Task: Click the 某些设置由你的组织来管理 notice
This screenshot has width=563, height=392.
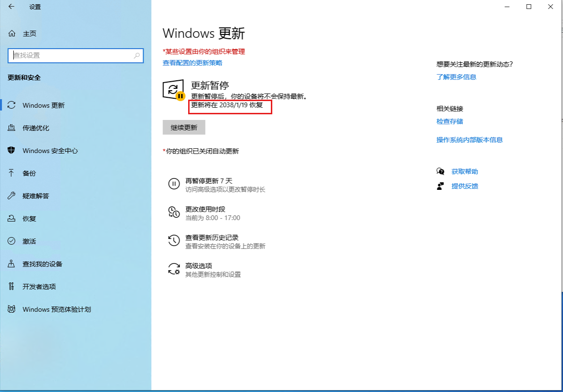Action: [204, 51]
